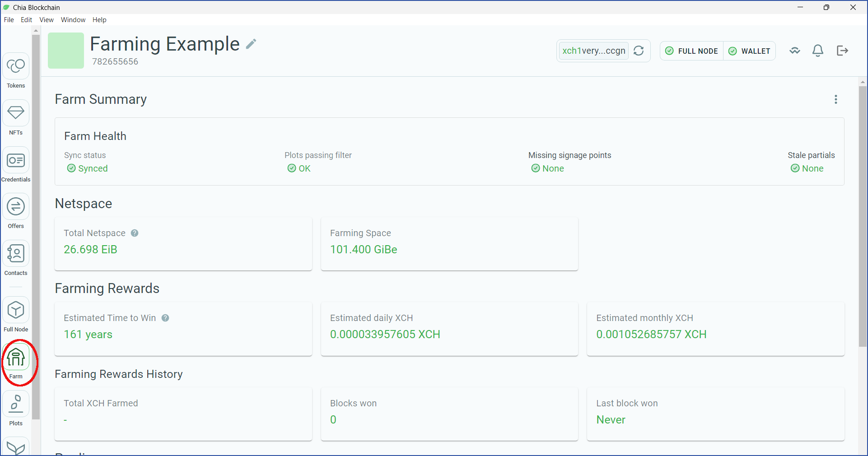Refresh the receive address xch1very...ccgn

(639, 51)
